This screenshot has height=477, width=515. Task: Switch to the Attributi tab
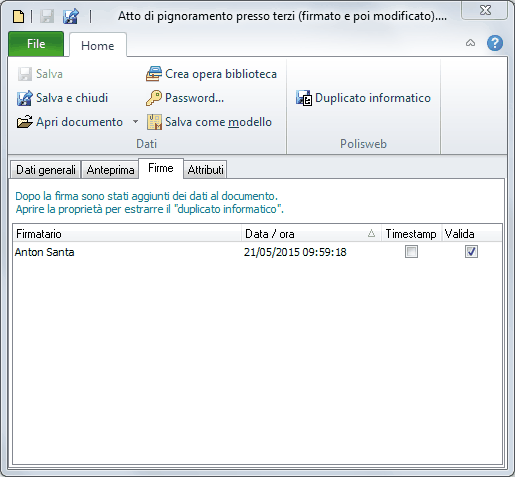point(205,170)
